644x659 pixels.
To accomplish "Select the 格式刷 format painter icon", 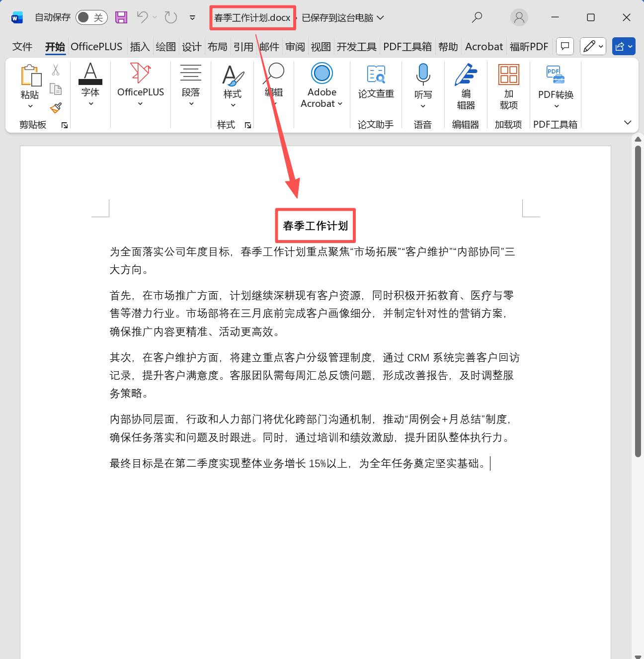I will pyautogui.click(x=56, y=108).
